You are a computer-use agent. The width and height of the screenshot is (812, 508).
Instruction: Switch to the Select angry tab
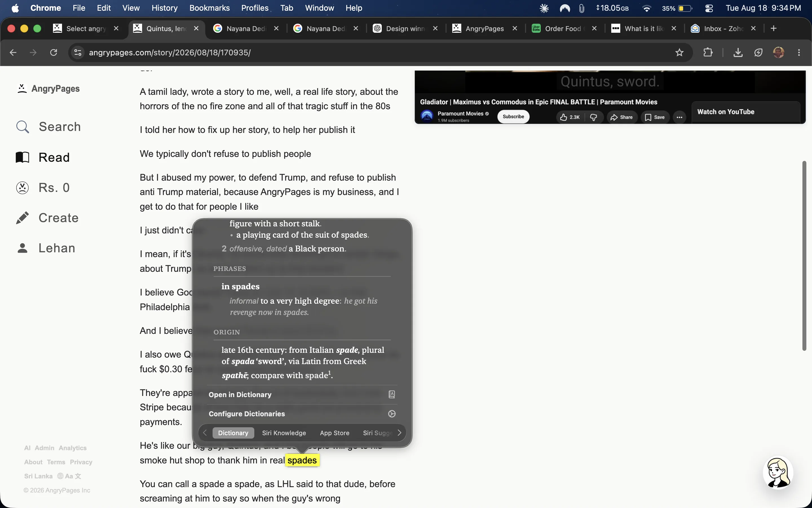86,29
